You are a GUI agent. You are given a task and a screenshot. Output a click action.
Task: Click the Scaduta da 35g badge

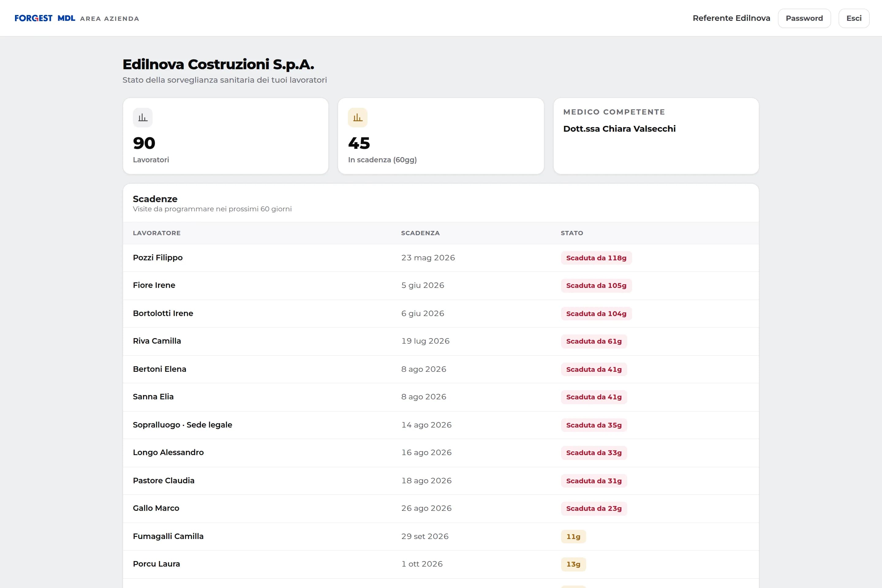coord(594,425)
